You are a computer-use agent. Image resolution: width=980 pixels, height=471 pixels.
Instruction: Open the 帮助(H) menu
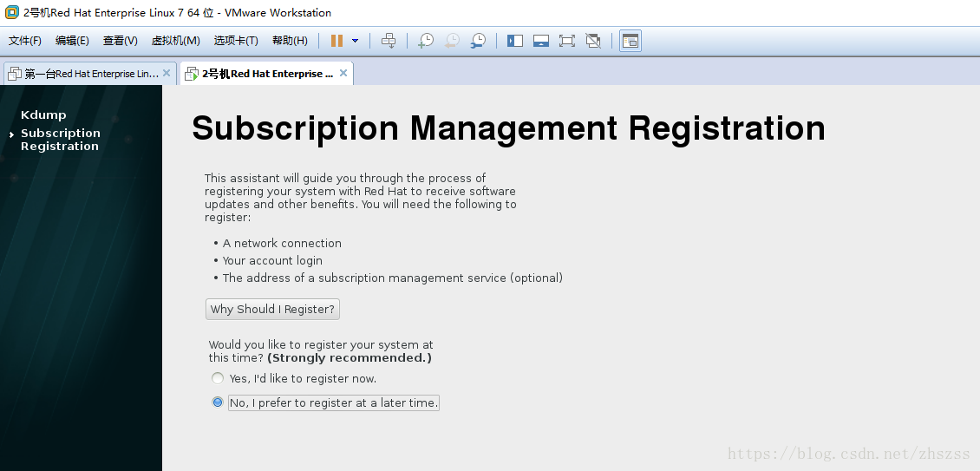290,41
